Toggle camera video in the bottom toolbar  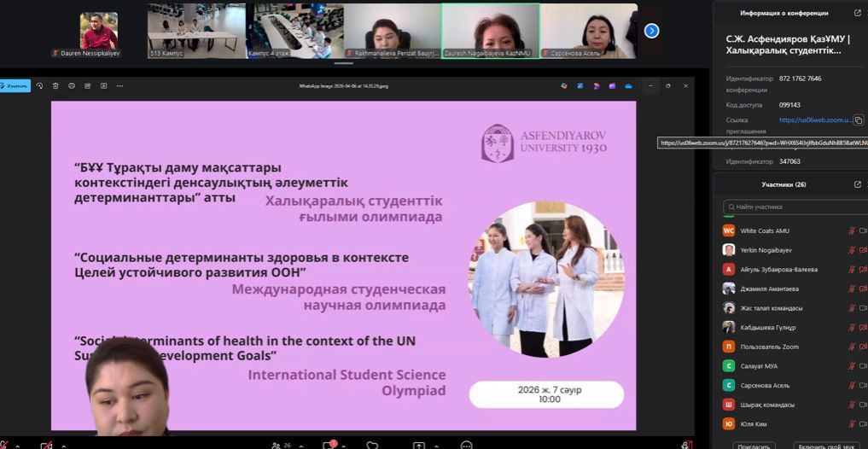pos(46,445)
